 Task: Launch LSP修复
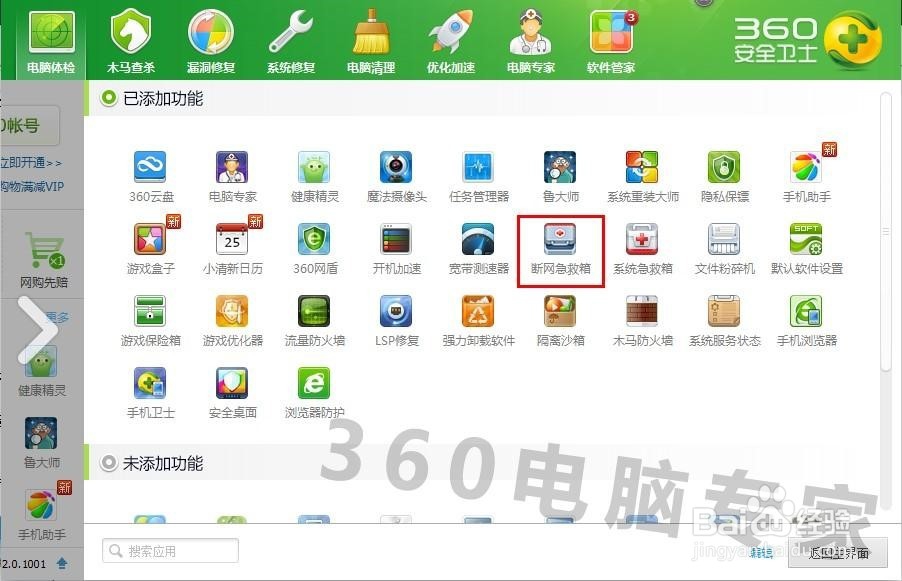tap(396, 320)
